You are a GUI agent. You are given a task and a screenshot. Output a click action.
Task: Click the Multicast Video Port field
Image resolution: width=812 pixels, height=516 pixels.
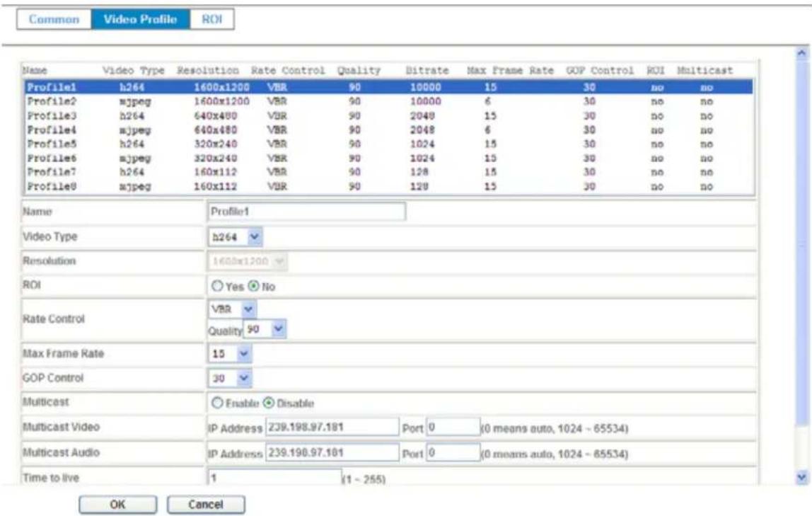coord(453,428)
